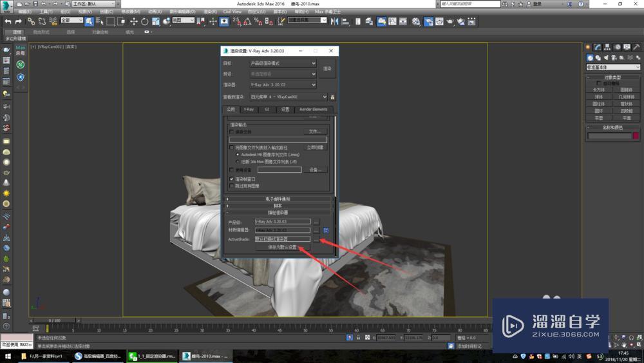Click the Cameras category icon in Create panel

(x=614, y=58)
